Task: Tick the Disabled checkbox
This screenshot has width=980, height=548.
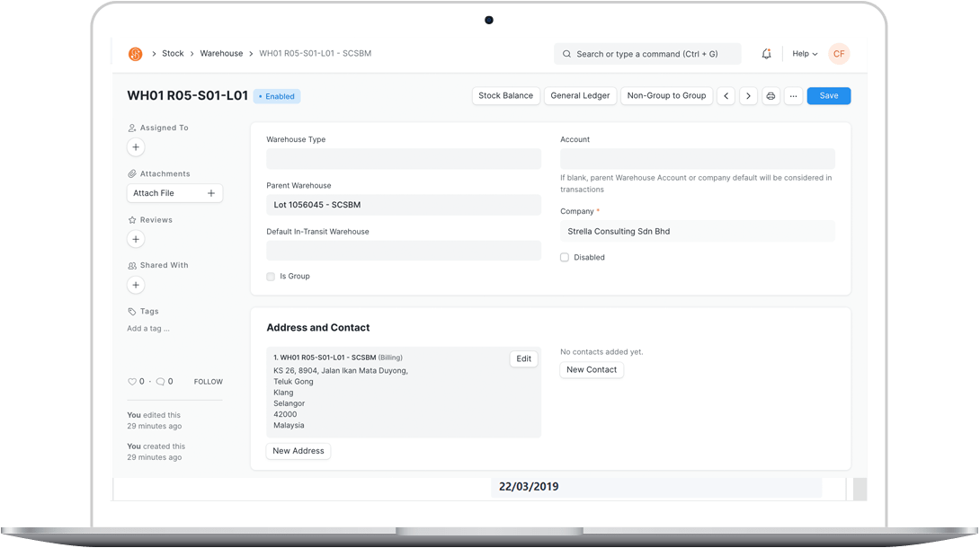Action: (x=565, y=258)
